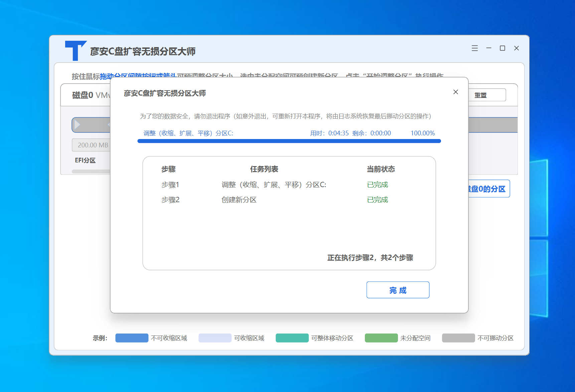Image resolution: width=575 pixels, height=392 pixels.
Task: Click the 任务列表 column header
Action: (264, 169)
